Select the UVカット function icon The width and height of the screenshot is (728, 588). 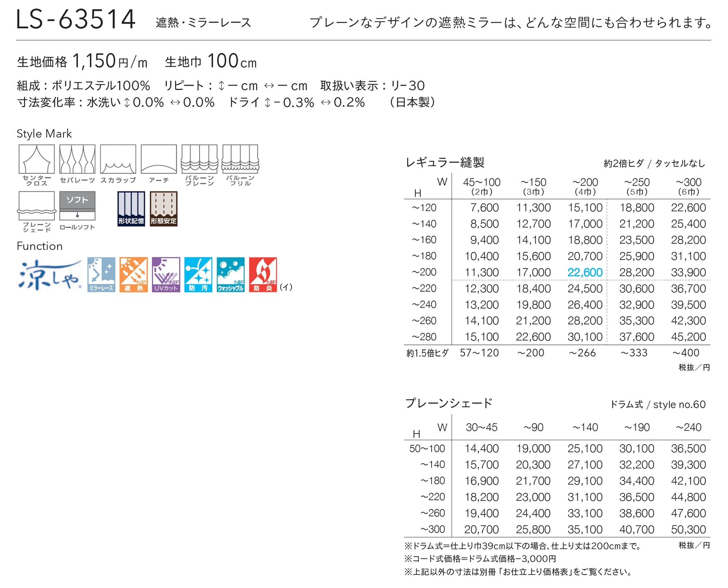pyautogui.click(x=166, y=275)
